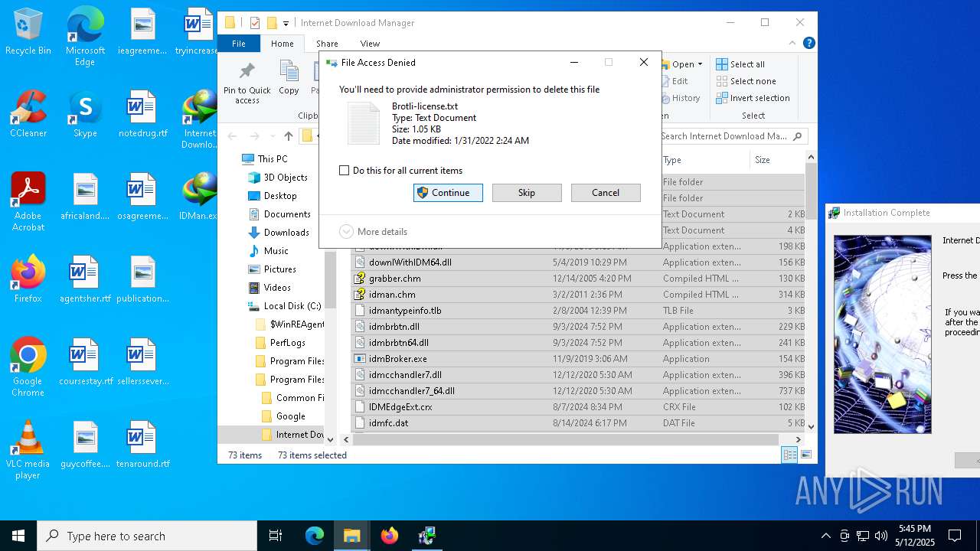Select the idmfc.dat file
This screenshot has width=980, height=551.
578,423
